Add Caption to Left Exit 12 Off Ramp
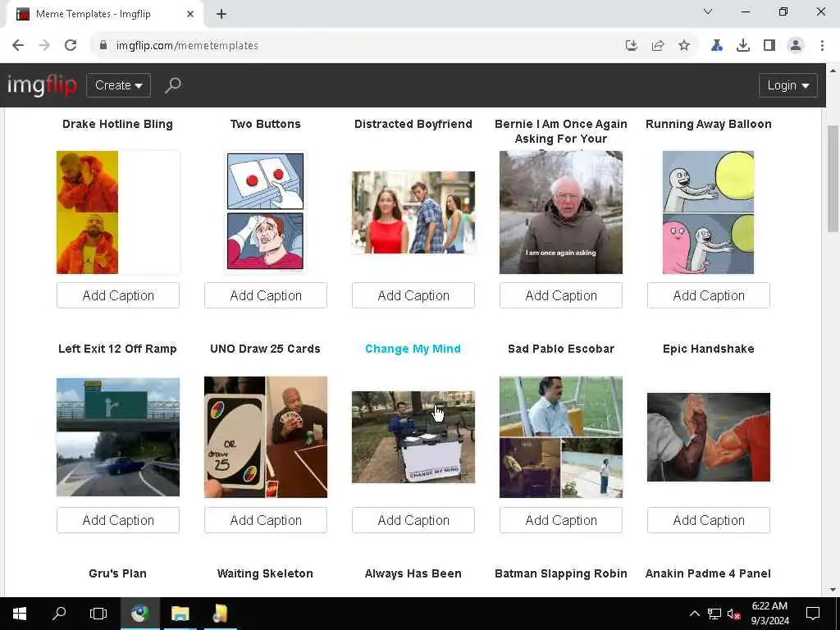This screenshot has width=840, height=630. click(118, 520)
